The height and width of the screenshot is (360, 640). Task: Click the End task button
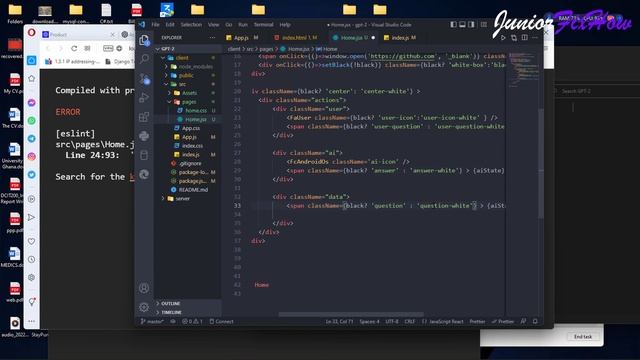pyautogui.click(x=582, y=337)
